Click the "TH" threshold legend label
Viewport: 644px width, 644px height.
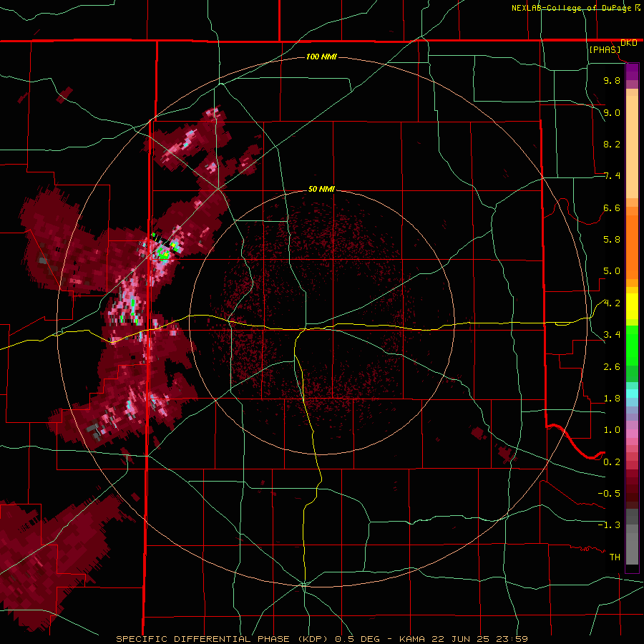point(615,557)
